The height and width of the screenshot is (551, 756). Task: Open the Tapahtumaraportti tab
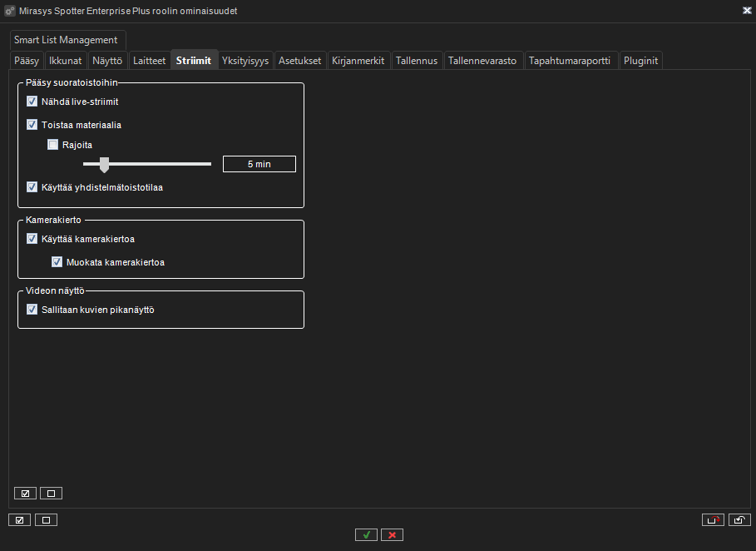click(571, 61)
